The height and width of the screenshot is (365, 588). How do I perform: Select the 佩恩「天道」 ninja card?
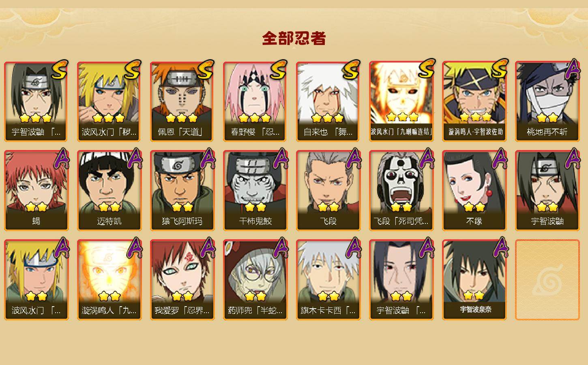pos(182,101)
